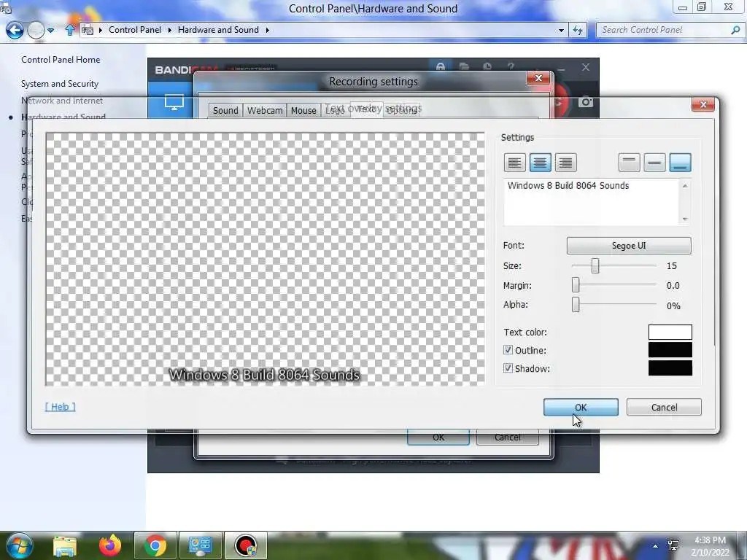This screenshot has height=560, width=747.
Task: Open File Explorer from the taskbar
Action: [65, 545]
